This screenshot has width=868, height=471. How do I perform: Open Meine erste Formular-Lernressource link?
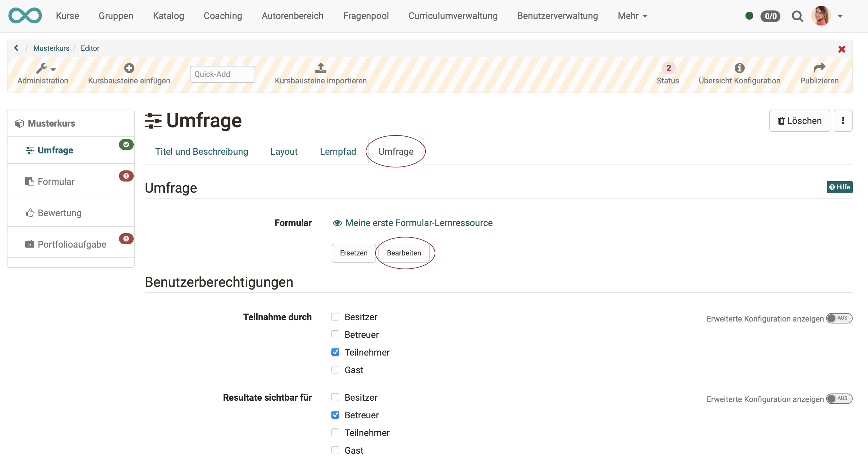(419, 223)
